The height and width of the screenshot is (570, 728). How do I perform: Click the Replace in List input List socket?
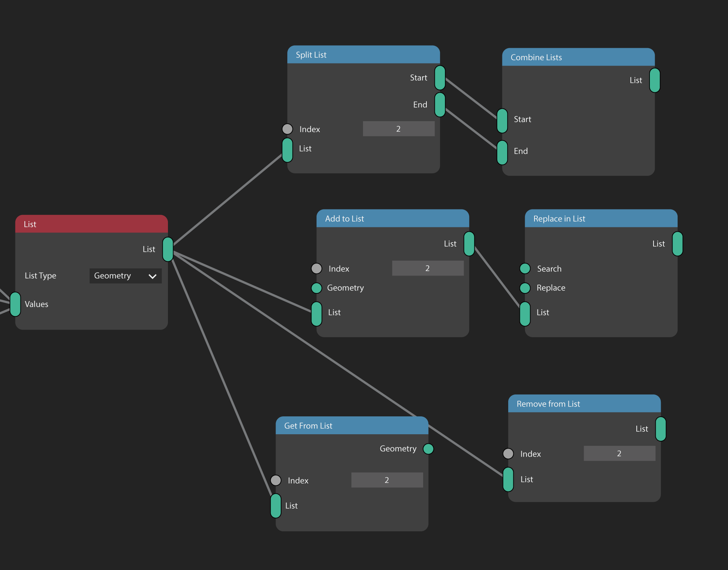(525, 314)
